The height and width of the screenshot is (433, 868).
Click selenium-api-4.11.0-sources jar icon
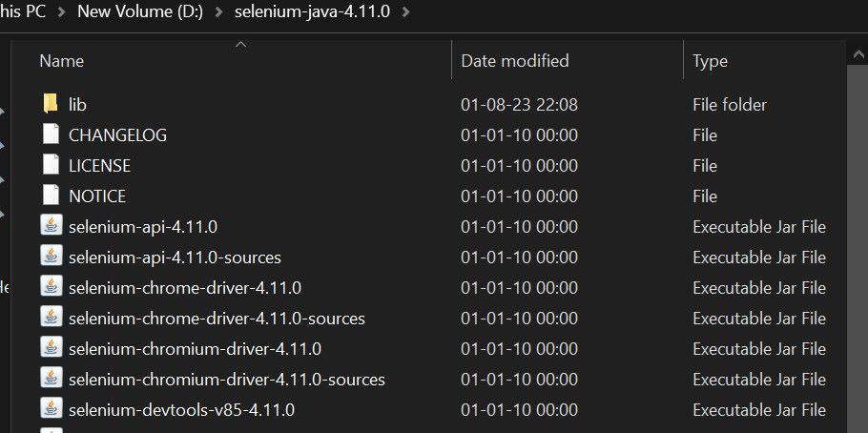point(51,257)
